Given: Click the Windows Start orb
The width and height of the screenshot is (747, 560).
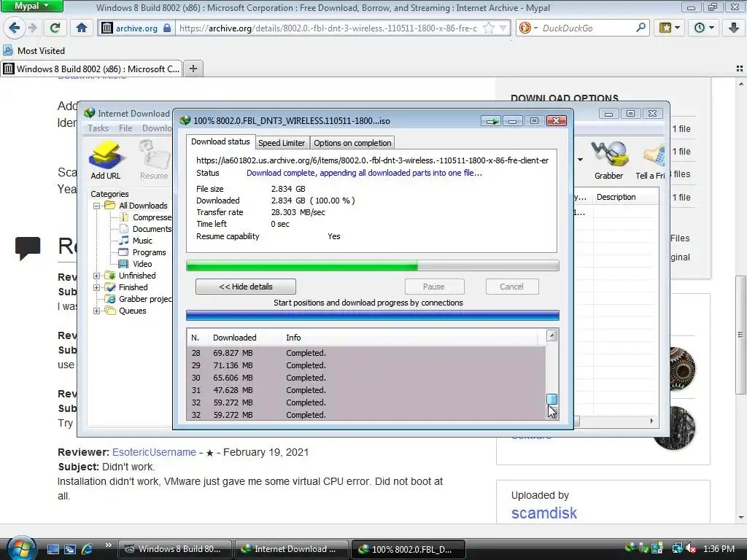Looking at the screenshot, I should (x=21, y=548).
